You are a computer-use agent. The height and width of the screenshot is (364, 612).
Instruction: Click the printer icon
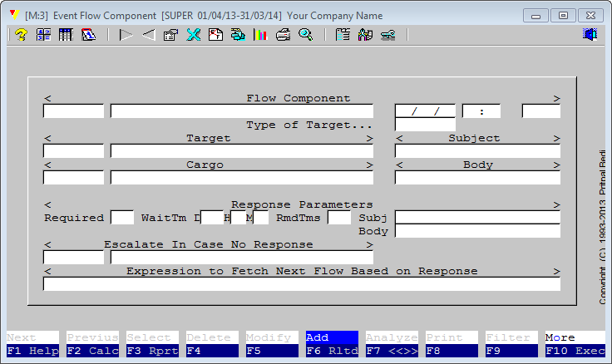[283, 35]
